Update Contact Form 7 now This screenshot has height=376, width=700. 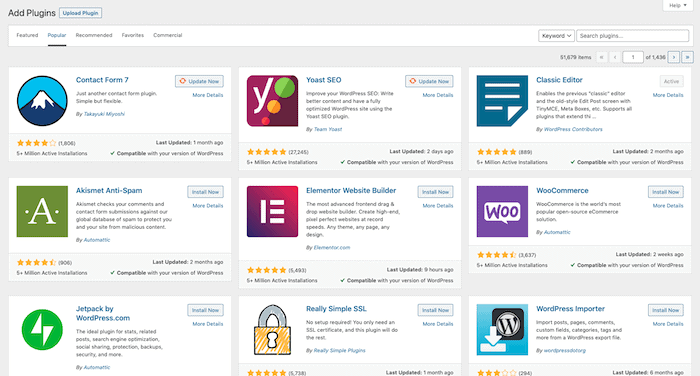[199, 81]
